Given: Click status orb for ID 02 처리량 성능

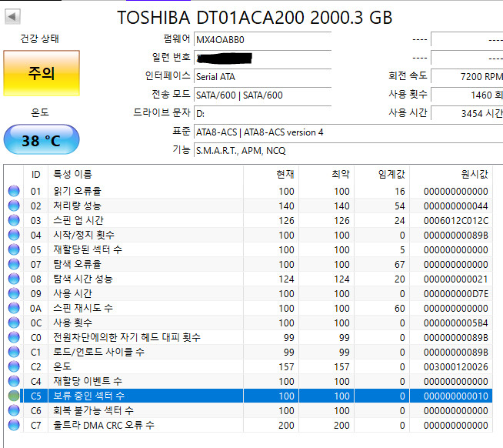Looking at the screenshot, I should point(14,206).
